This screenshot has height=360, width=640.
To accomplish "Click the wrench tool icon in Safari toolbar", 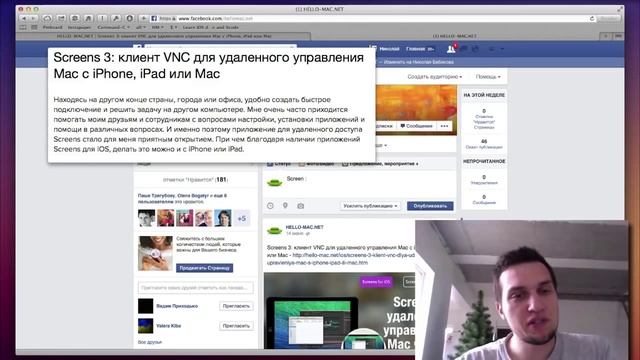I will coord(116,18).
